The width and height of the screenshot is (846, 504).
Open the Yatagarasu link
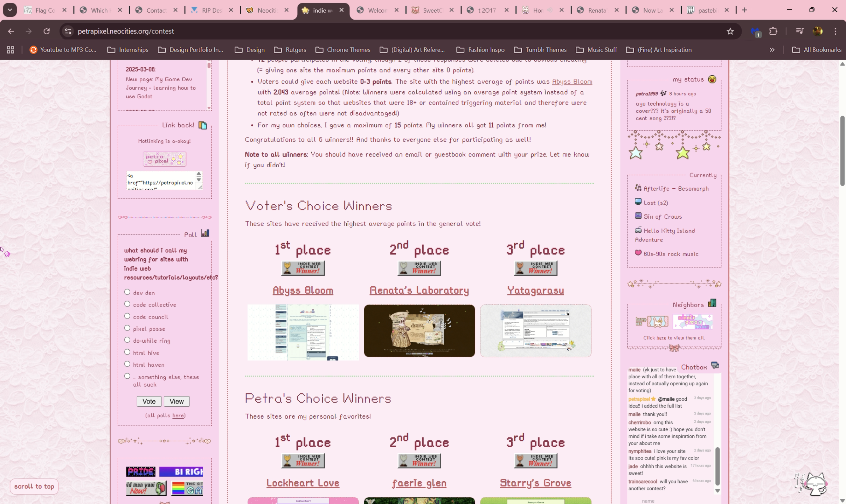click(x=535, y=290)
